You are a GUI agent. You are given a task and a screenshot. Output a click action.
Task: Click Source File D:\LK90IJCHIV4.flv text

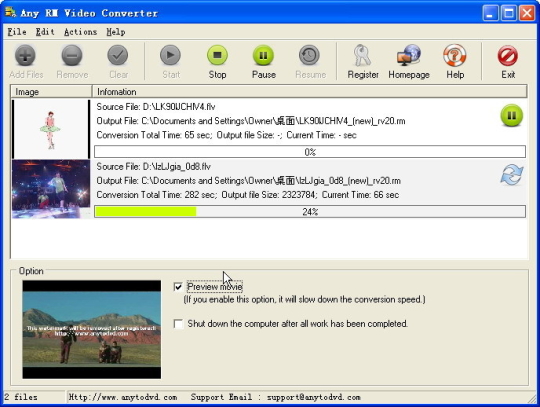156,107
